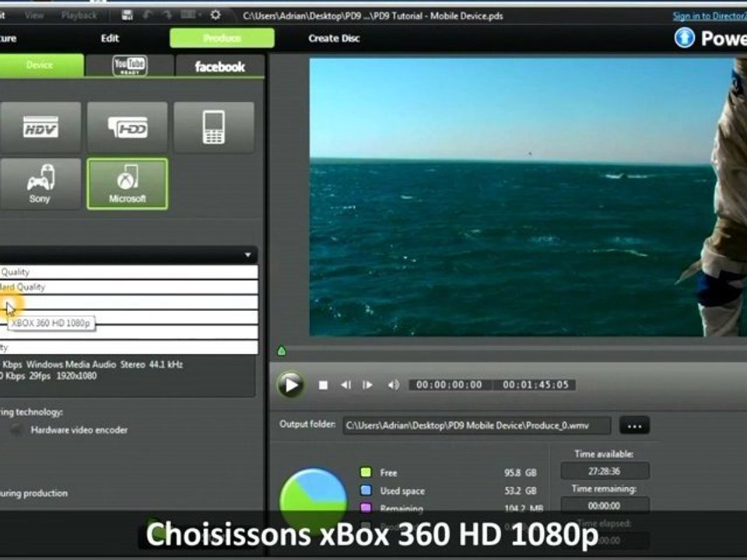747x560 pixels.
Task: Click the 95.8 GB free value
Action: pos(521,473)
